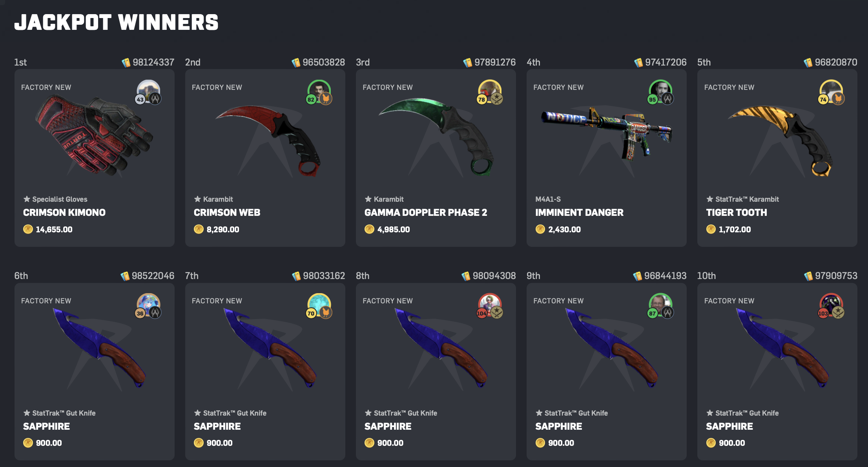
Task: Click the level 36 anime avatar
Action: (x=148, y=305)
